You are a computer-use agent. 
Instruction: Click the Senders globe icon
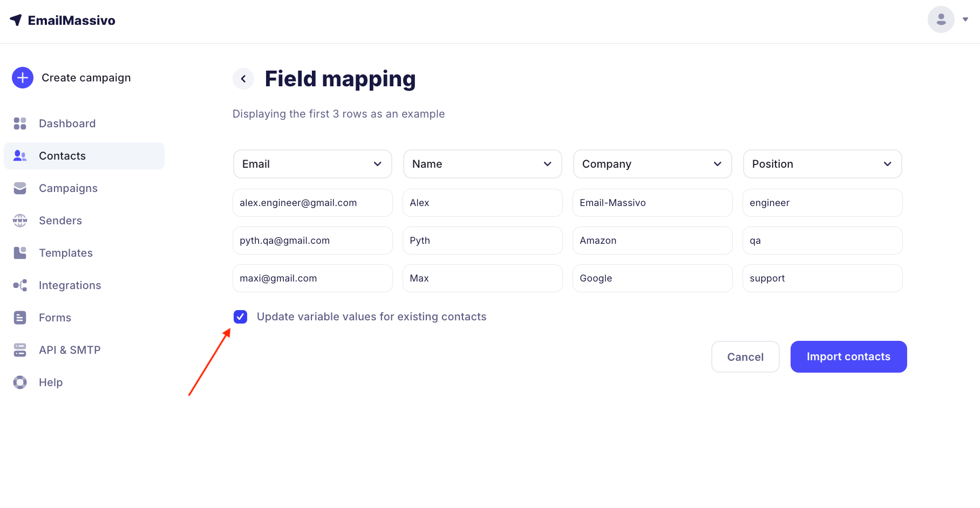20,221
